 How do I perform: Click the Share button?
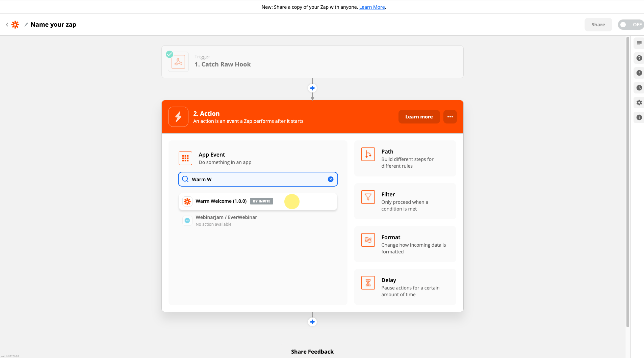(x=598, y=25)
